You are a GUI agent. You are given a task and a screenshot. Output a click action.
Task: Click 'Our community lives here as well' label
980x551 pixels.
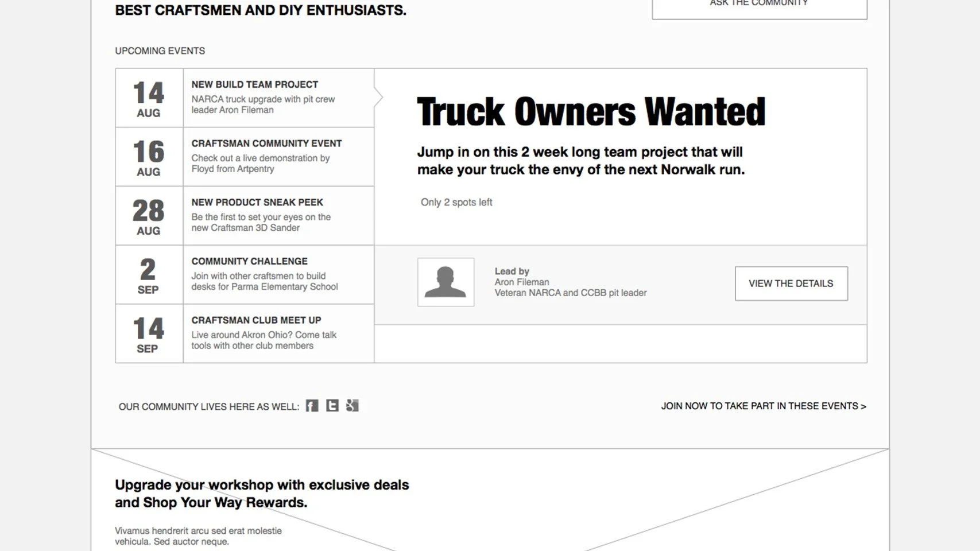tap(208, 406)
